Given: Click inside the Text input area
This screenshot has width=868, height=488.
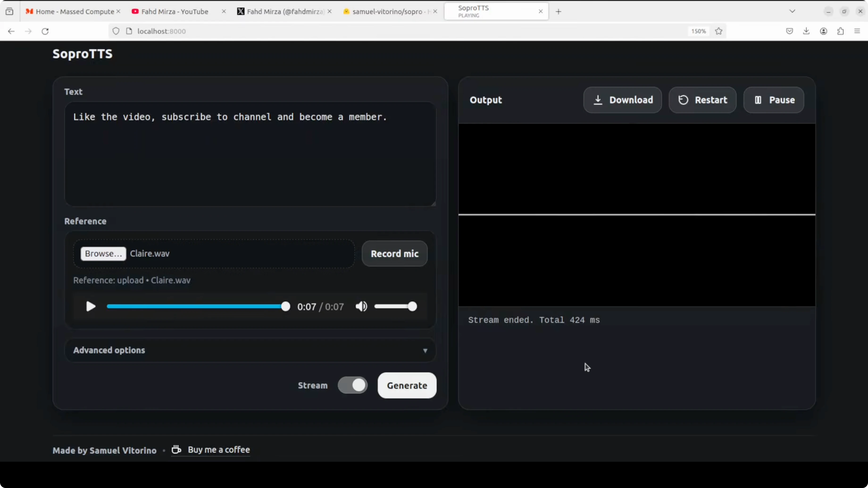Looking at the screenshot, I should click(250, 155).
